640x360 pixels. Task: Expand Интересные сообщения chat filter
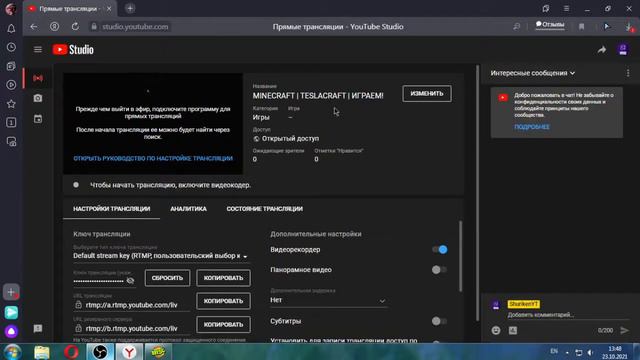(x=533, y=73)
